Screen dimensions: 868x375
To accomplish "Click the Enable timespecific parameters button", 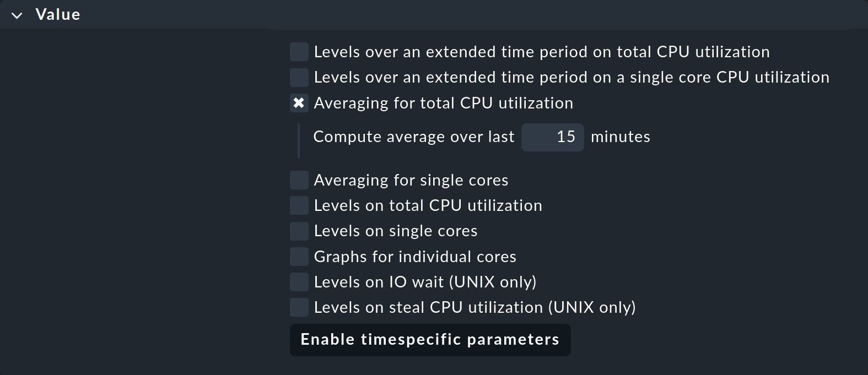I will [430, 340].
